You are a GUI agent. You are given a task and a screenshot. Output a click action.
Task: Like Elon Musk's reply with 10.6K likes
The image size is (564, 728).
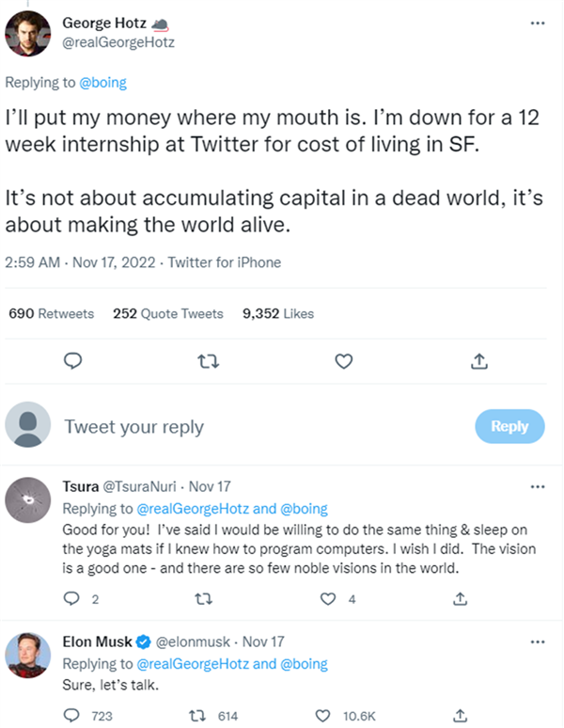(x=322, y=716)
